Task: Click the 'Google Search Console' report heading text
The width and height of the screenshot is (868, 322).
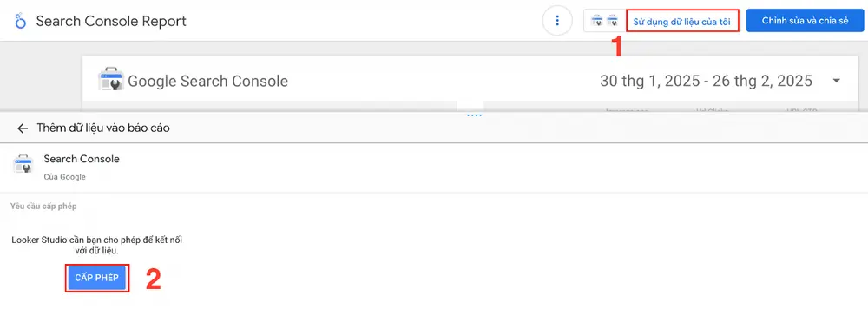Action: (208, 82)
